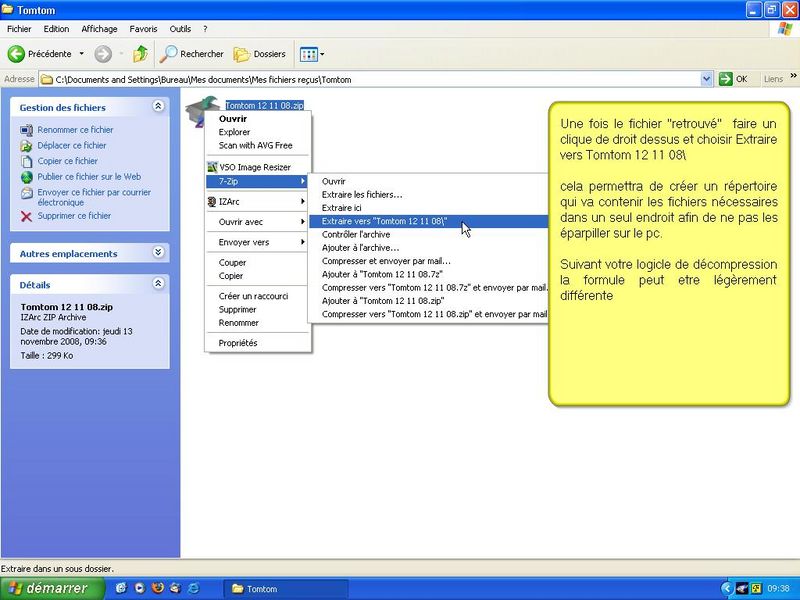Toggle the Dossiers folder pane button
The width and height of the screenshot is (800, 600).
pos(259,54)
